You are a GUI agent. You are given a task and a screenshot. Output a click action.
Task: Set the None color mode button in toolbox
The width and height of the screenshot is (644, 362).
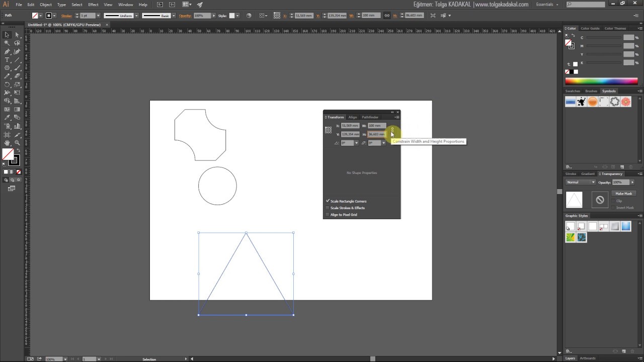(x=19, y=172)
